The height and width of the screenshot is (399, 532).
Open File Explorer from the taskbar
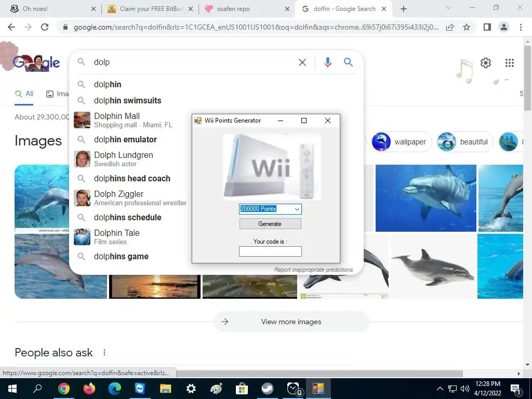tap(166, 389)
